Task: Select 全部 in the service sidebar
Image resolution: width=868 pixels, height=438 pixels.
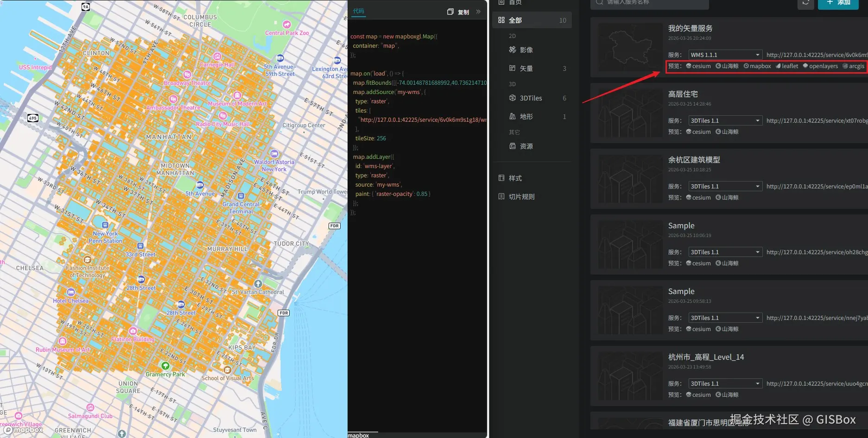Action: (532, 20)
